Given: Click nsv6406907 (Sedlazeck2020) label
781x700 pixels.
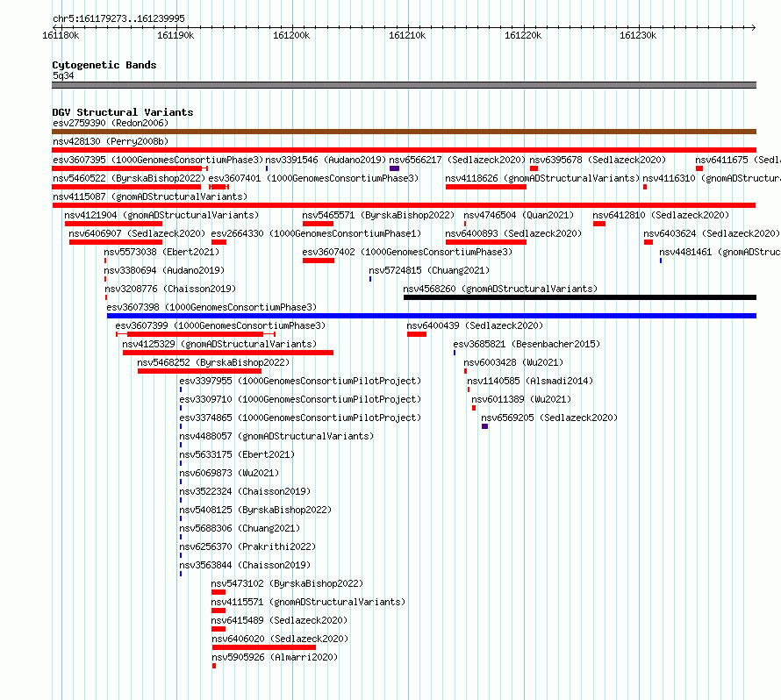Looking at the screenshot, I should (x=137, y=233).
